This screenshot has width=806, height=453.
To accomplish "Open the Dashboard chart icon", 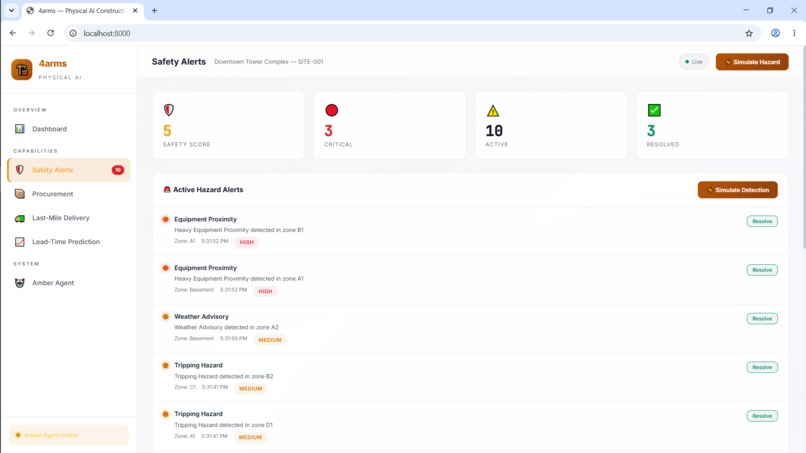I will coord(20,129).
